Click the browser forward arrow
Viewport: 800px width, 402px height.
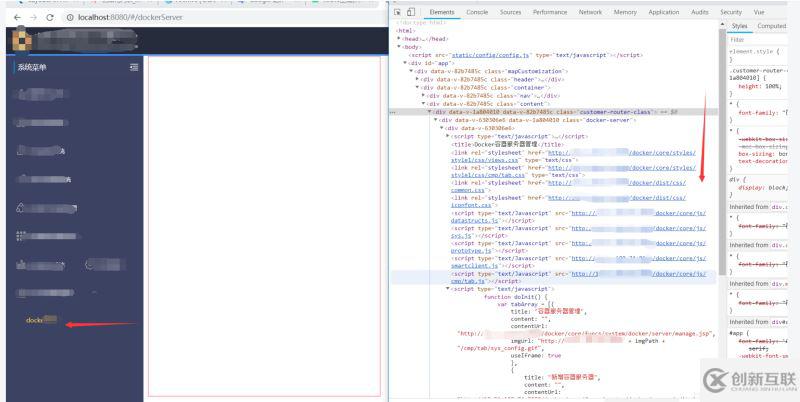pos(33,17)
